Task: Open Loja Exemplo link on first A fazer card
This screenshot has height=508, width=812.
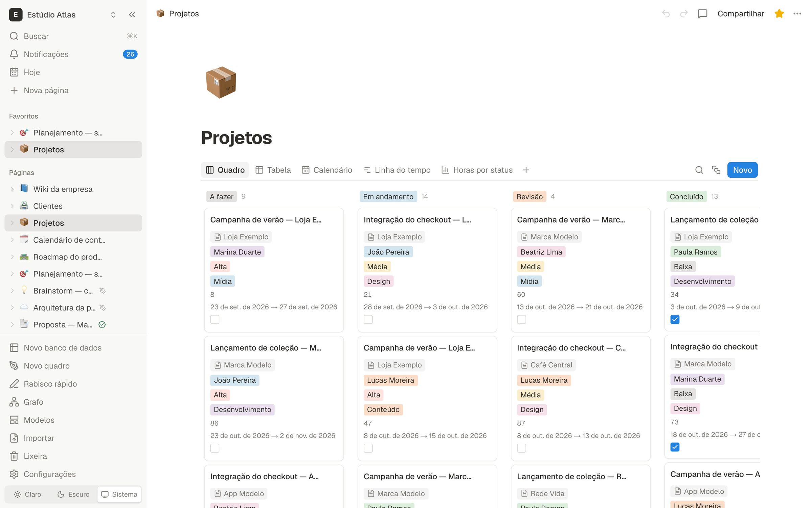Action: coord(241,237)
